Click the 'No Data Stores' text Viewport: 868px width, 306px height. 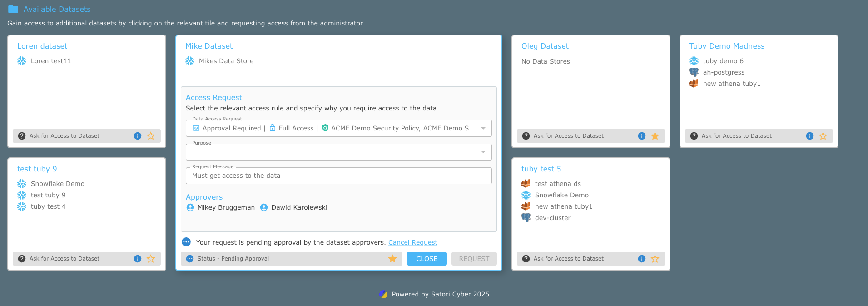[x=546, y=61]
